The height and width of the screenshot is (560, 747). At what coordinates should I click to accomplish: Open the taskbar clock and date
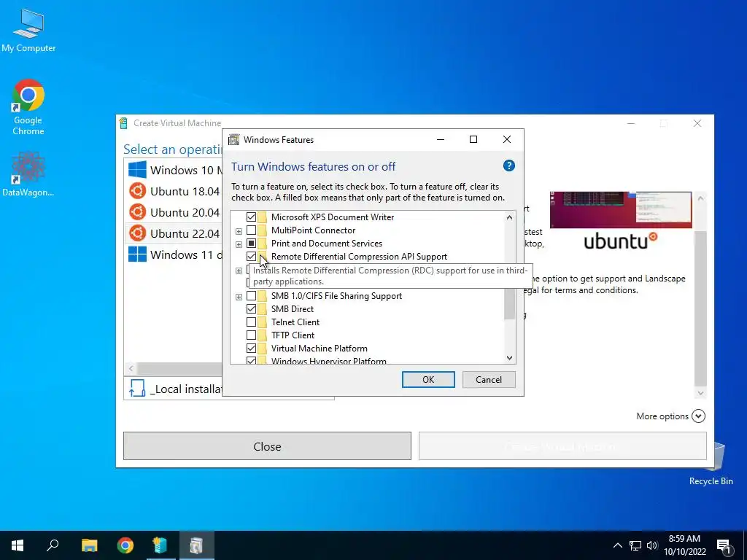tap(684, 545)
